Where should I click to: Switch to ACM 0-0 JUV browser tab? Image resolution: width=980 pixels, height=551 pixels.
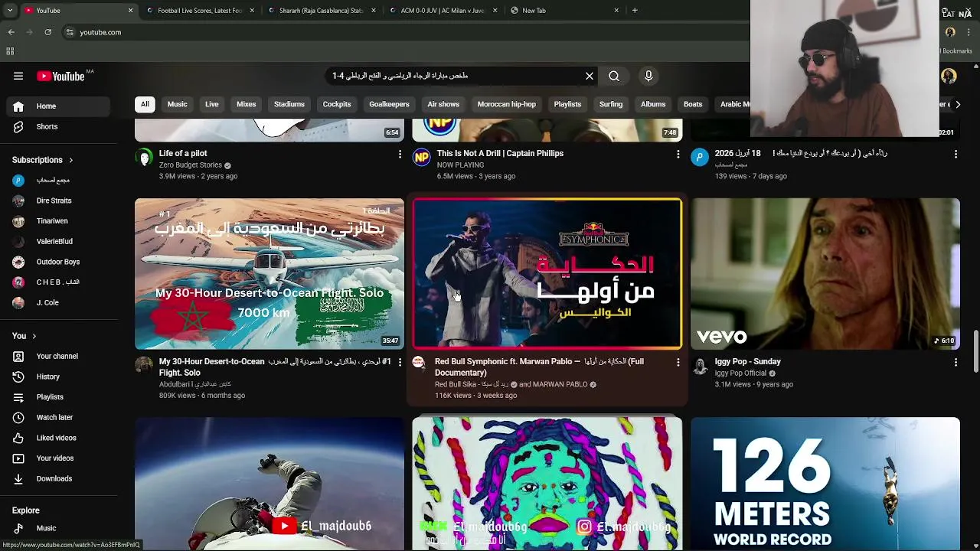click(443, 11)
